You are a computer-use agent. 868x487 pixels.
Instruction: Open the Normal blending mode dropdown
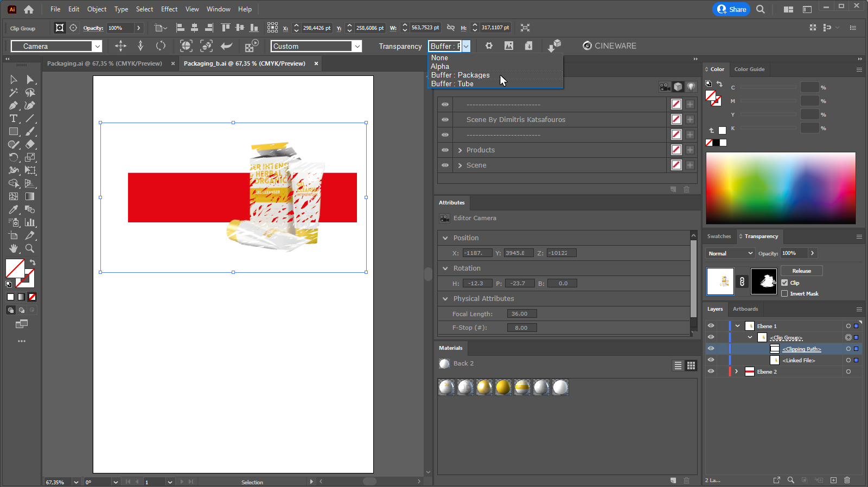[x=730, y=253]
